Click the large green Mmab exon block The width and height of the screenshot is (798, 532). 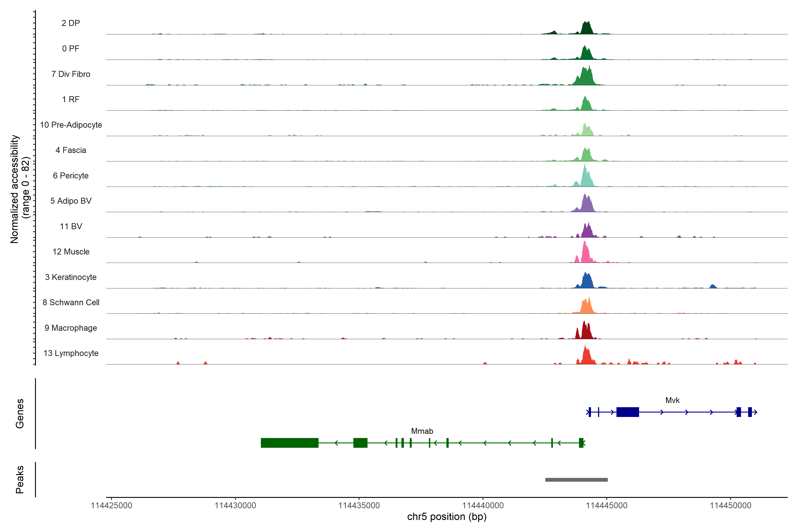point(289,443)
